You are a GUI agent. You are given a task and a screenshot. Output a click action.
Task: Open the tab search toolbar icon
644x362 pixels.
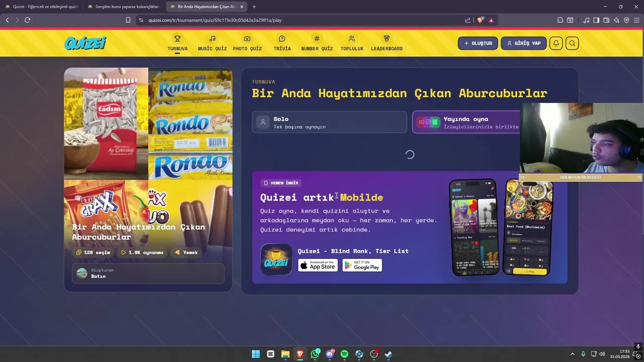pos(570,20)
